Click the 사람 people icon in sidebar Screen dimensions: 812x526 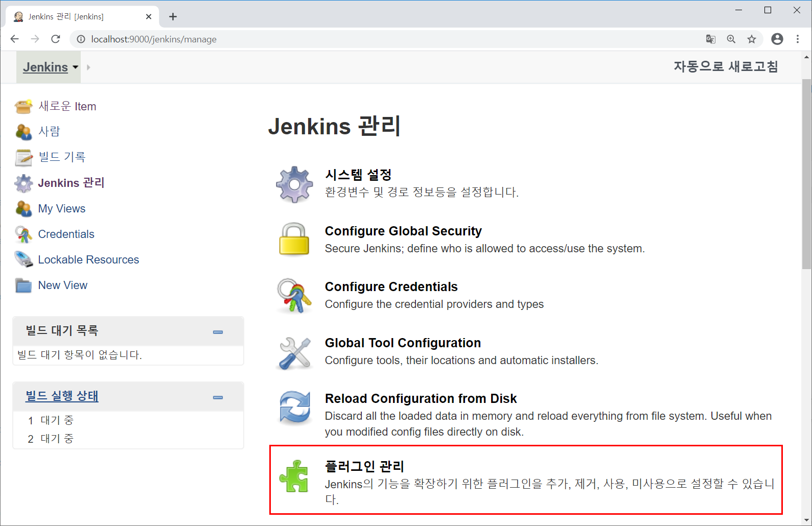[24, 132]
